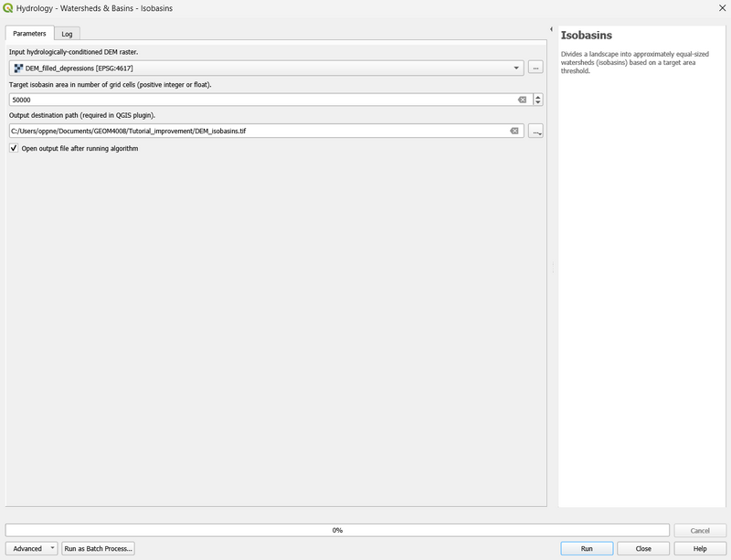Open output destination browse options button
The height and width of the screenshot is (560, 731).
[535, 131]
